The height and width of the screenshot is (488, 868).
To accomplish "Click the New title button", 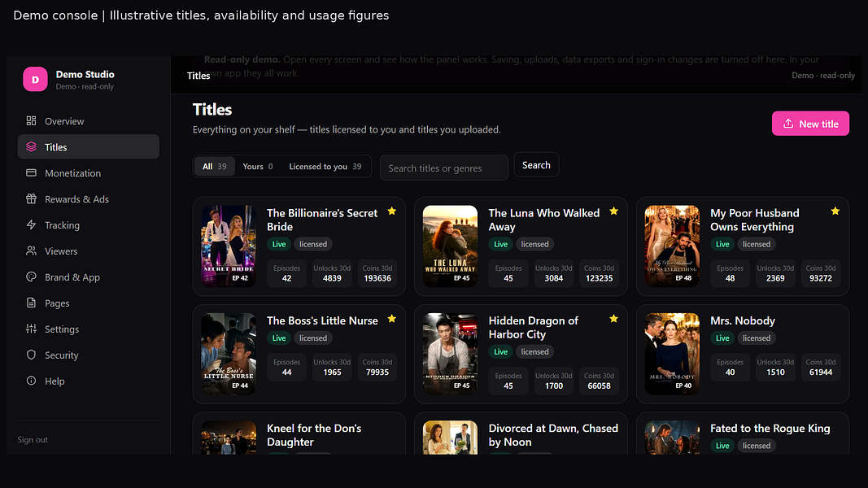I will pos(810,124).
